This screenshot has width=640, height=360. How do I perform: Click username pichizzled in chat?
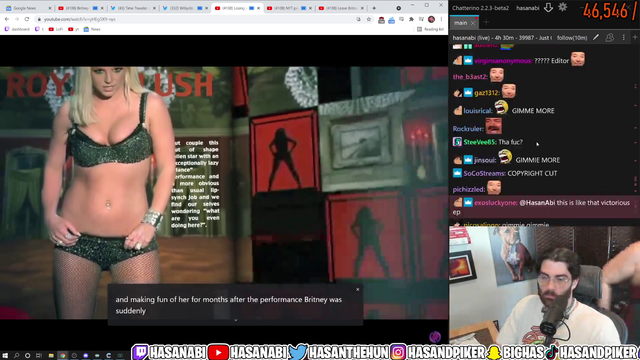(468, 189)
